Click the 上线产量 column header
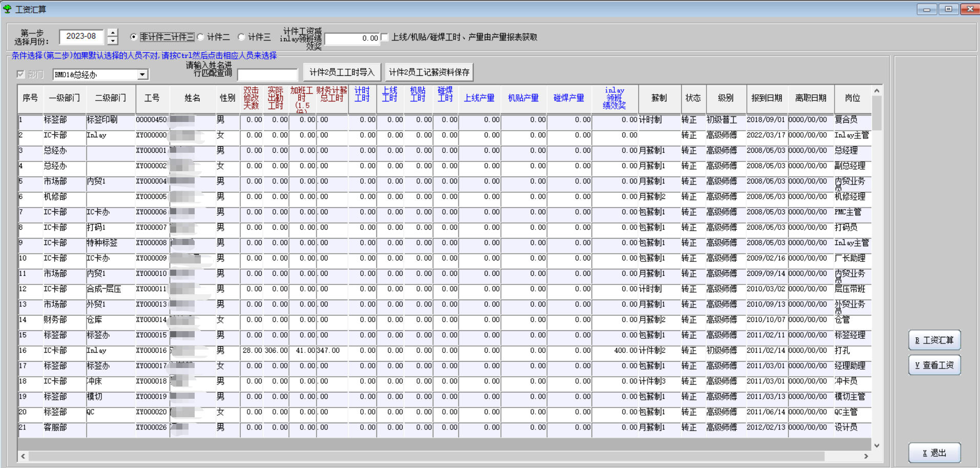This screenshot has width=980, height=468. point(479,98)
